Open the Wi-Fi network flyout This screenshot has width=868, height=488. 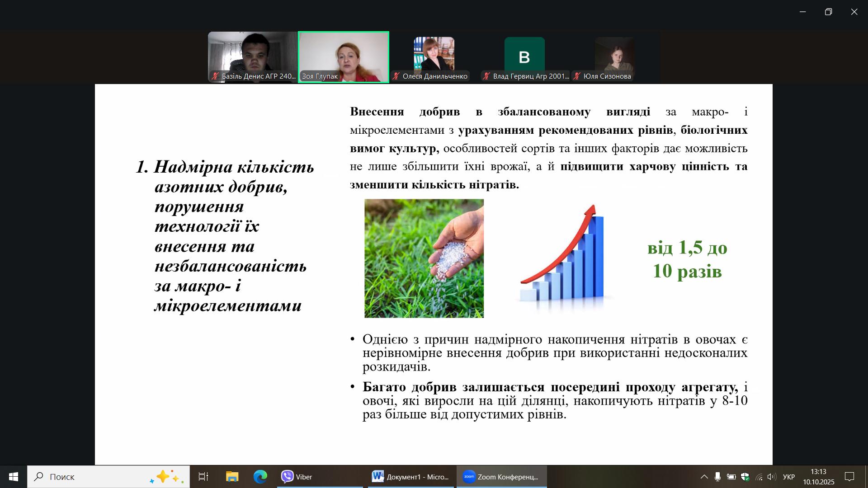[759, 477]
